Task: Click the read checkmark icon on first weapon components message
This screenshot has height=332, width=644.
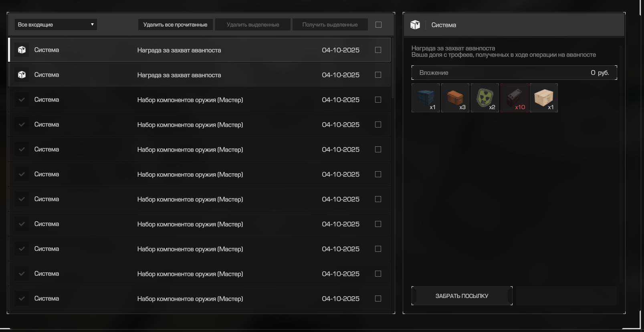Action: click(x=22, y=99)
